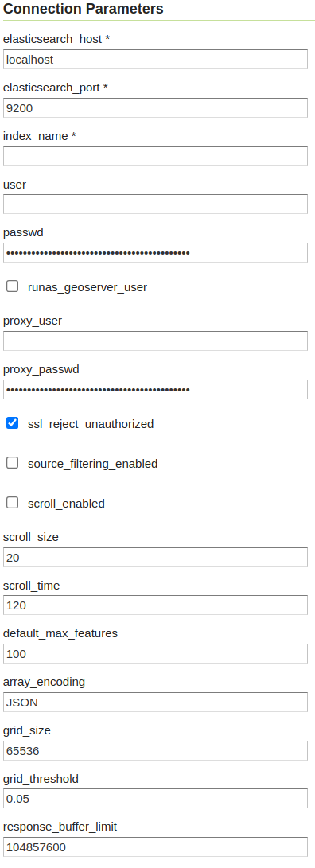Enable the runas_geoserver_user checkbox
Viewport: 315px width, 868px height.
click(12, 286)
